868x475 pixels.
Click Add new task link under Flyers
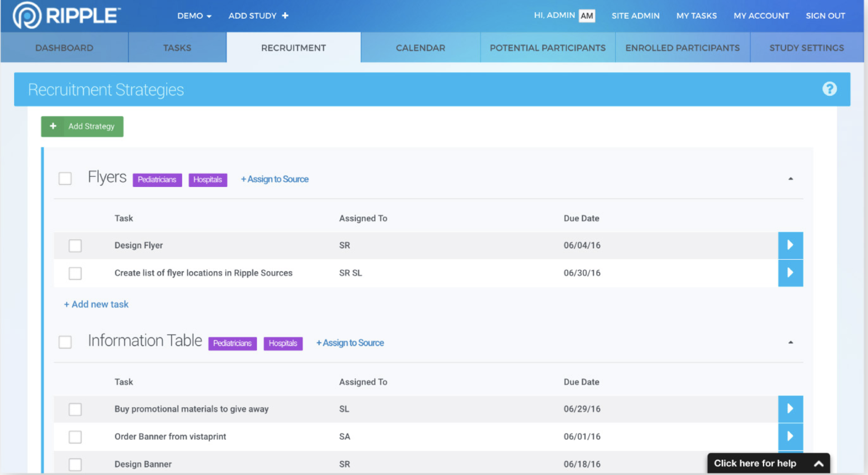tap(96, 304)
